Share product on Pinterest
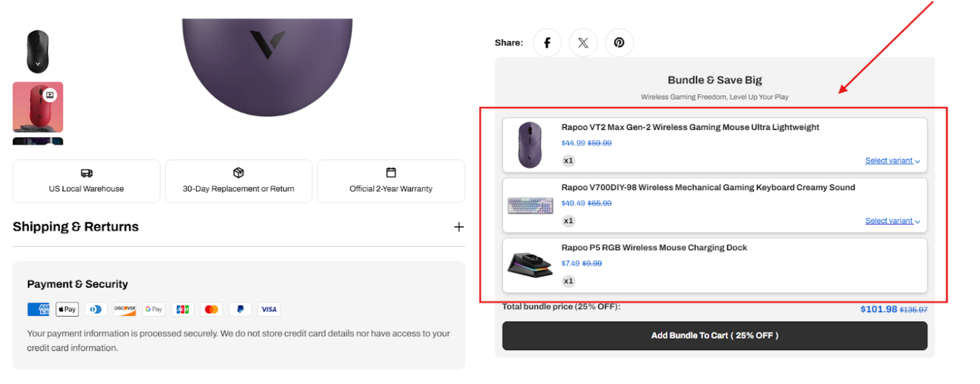Viewport: 980px width, 384px height. (x=619, y=43)
